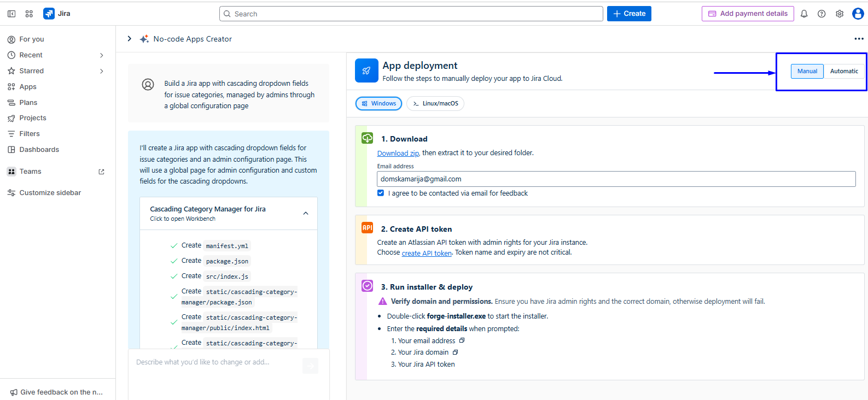The width and height of the screenshot is (868, 400).
Task: Copy your email address via copy icon
Action: tap(462, 340)
